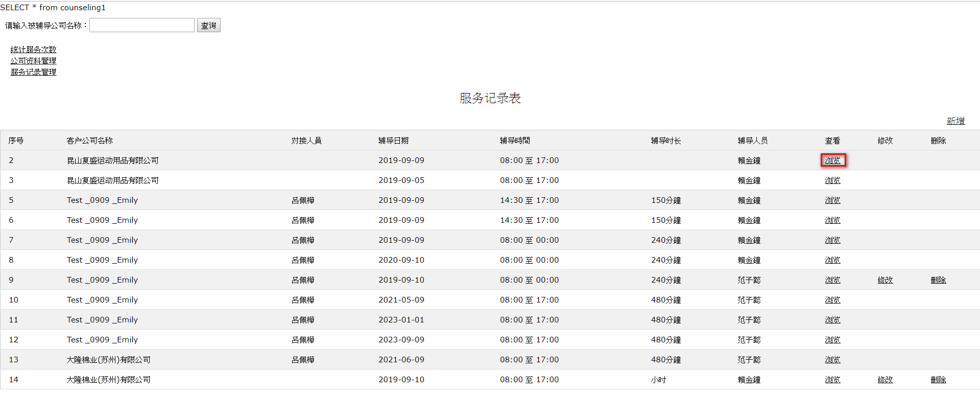Image resolution: width=980 pixels, height=395 pixels.
Task: Click the 辅导日期 column header
Action: coord(393,141)
